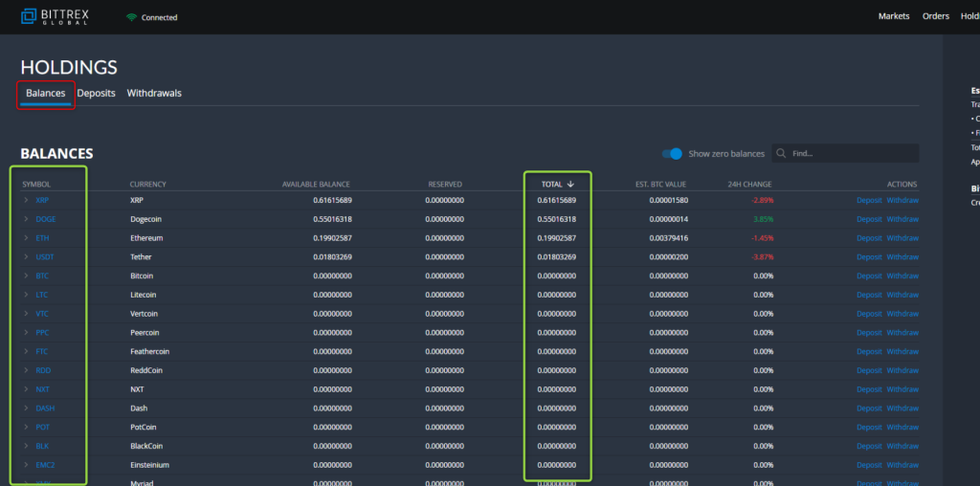Click the Deposit link for Dogecoin

869,219
